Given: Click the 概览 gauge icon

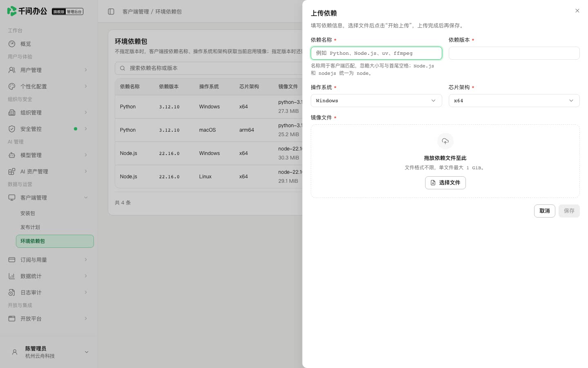Looking at the screenshot, I should (x=12, y=44).
